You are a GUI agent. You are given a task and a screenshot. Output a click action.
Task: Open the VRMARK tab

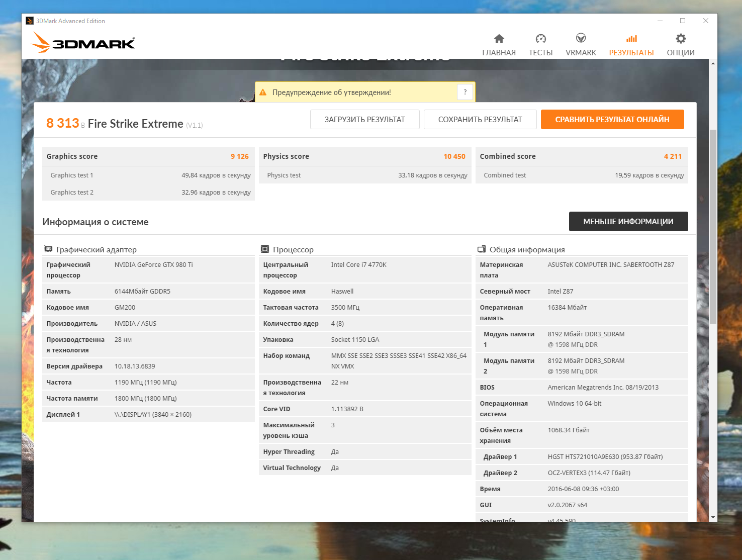tap(581, 45)
